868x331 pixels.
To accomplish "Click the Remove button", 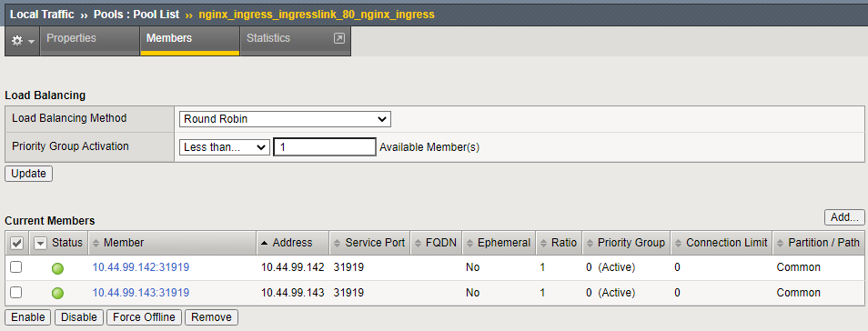I will tap(211, 317).
